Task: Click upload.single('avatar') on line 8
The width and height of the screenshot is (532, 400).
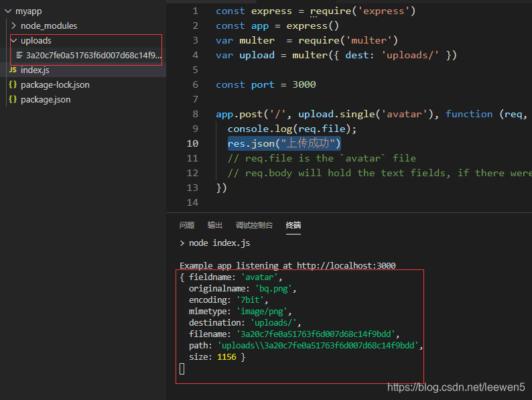Action: pos(366,115)
